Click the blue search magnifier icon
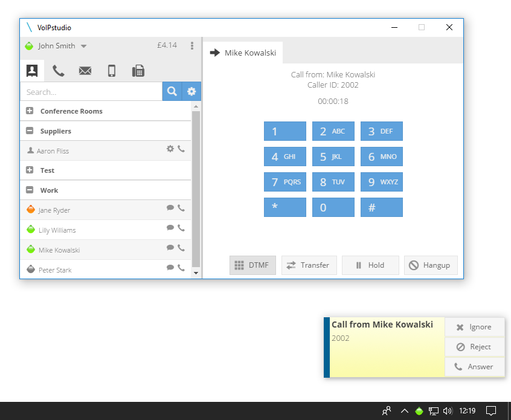 coord(172,91)
